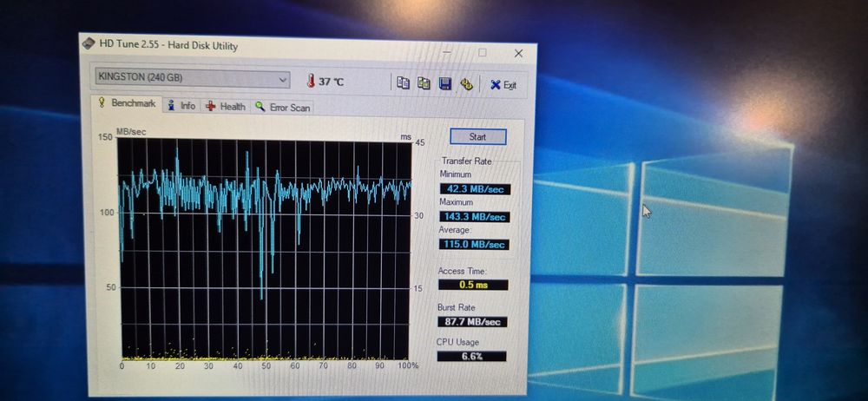Click the Burst Rate value 87.7 MB/sec
This screenshot has width=868, height=401.
[472, 322]
